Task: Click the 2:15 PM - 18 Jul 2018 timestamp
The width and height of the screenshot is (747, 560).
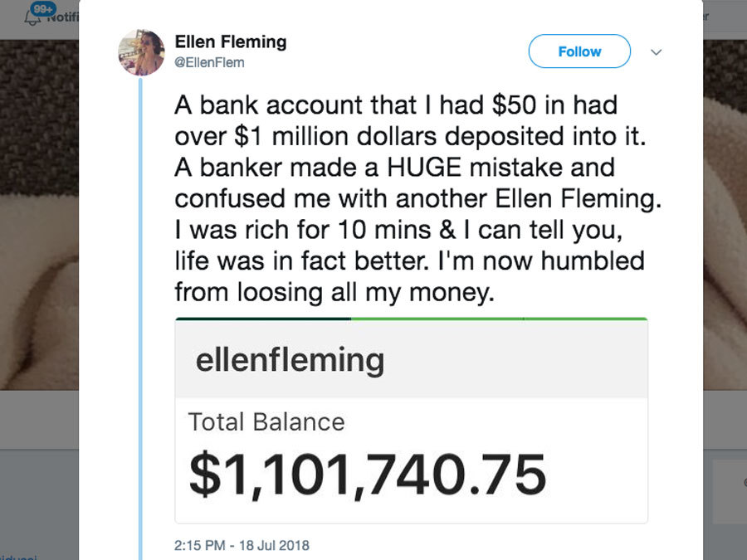Action: pyautogui.click(x=240, y=546)
